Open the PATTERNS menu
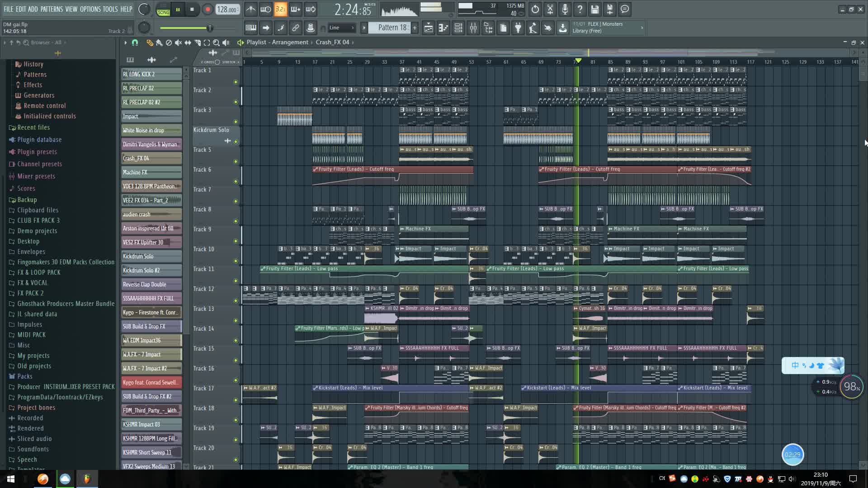The image size is (868, 488). [x=52, y=9]
